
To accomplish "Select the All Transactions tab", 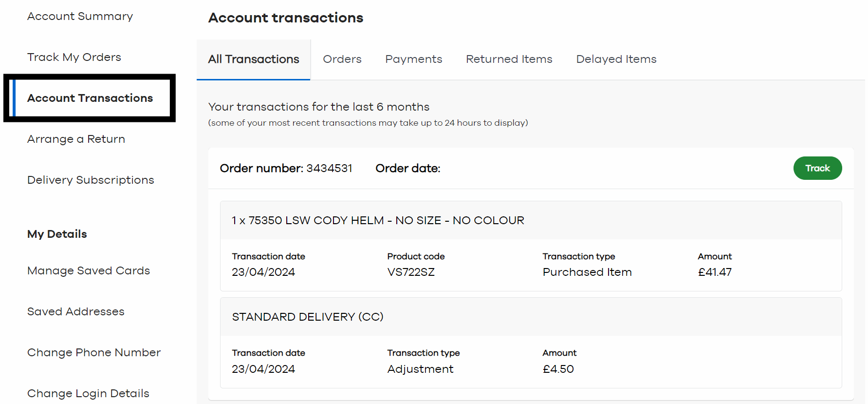I will [x=253, y=59].
